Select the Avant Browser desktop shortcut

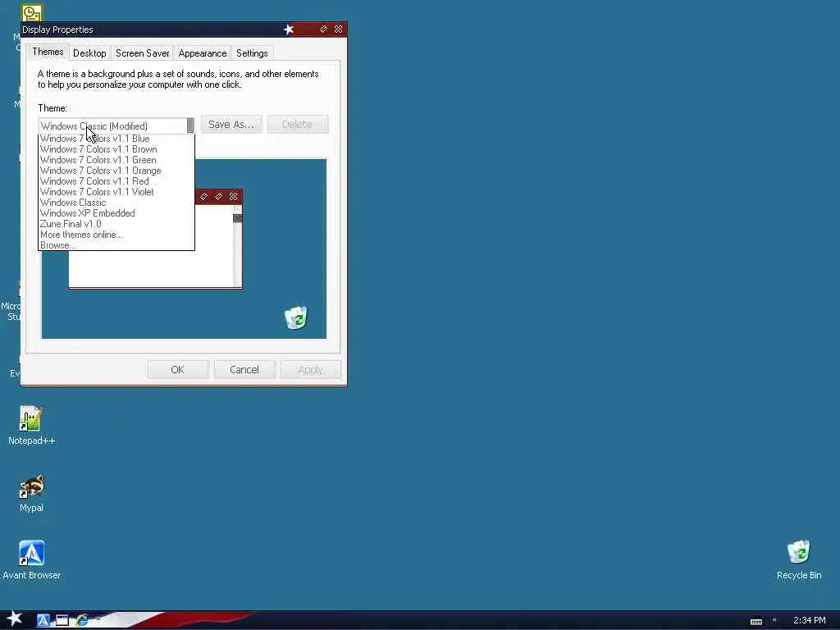pyautogui.click(x=32, y=559)
